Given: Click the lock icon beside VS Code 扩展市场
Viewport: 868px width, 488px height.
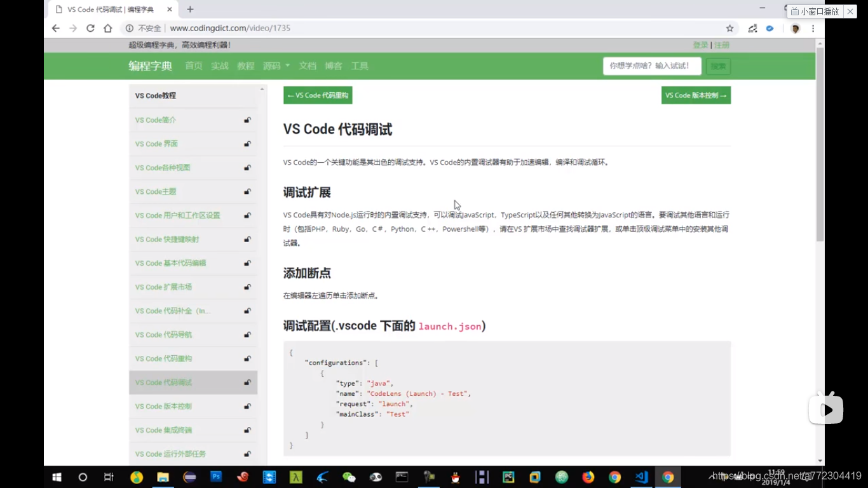Looking at the screenshot, I should [247, 287].
